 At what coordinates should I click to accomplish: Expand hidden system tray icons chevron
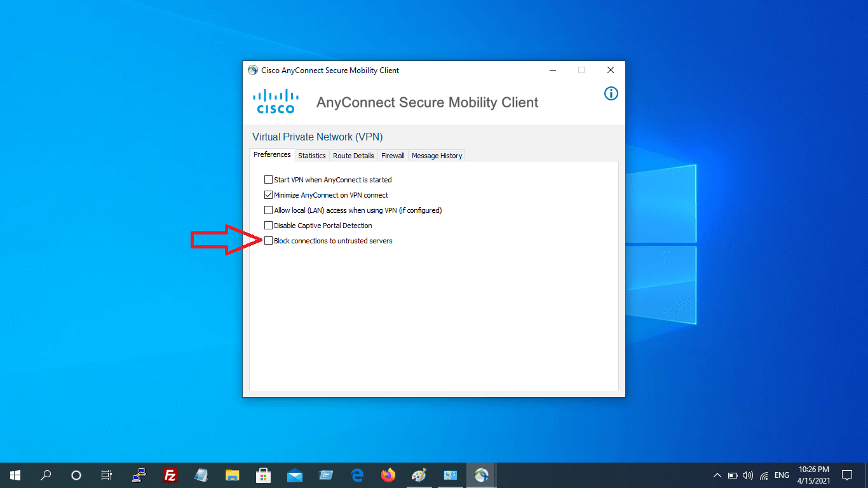(x=717, y=475)
